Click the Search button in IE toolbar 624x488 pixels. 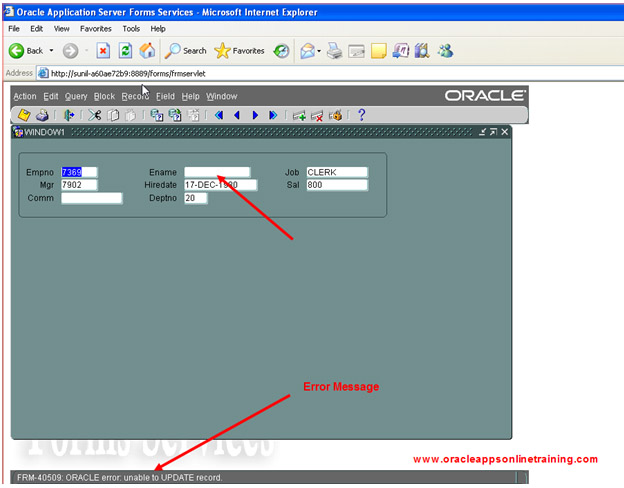[185, 51]
